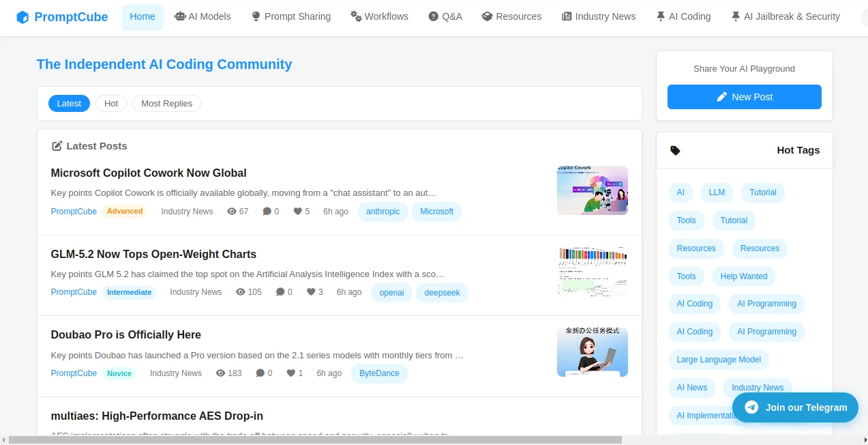This screenshot has width=868, height=445.
Task: Select the AI News hot tag
Action: pos(692,388)
